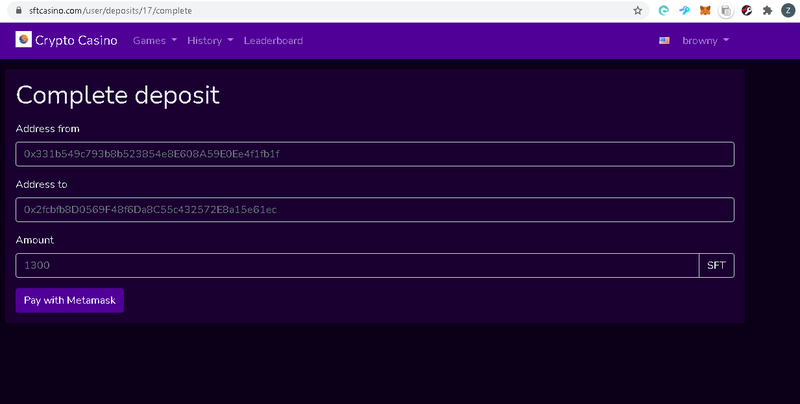Open the Edge-style swirl extension icon

pyautogui.click(x=663, y=10)
